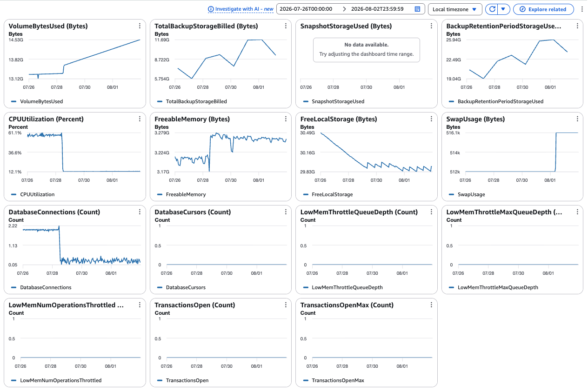Click the LowMemThrottleQueueDepth legend label
The width and height of the screenshot is (588, 391).
coord(347,287)
